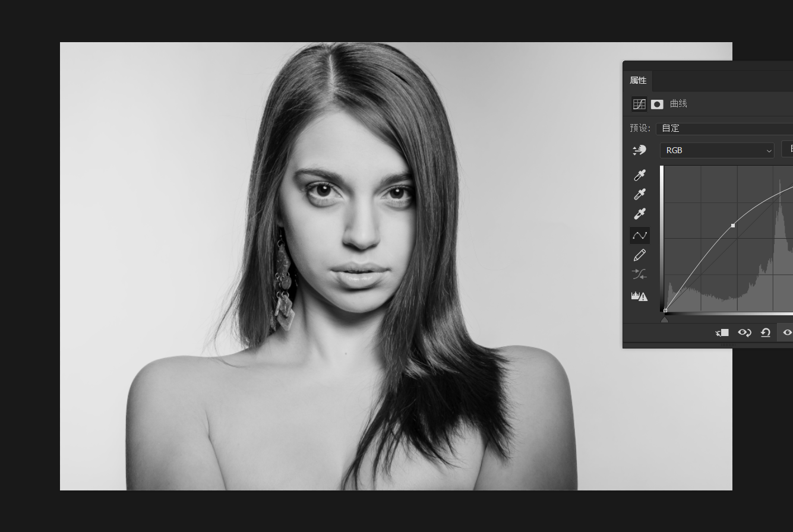
Task: Select the layer mask icon next to 曲线
Action: (657, 104)
